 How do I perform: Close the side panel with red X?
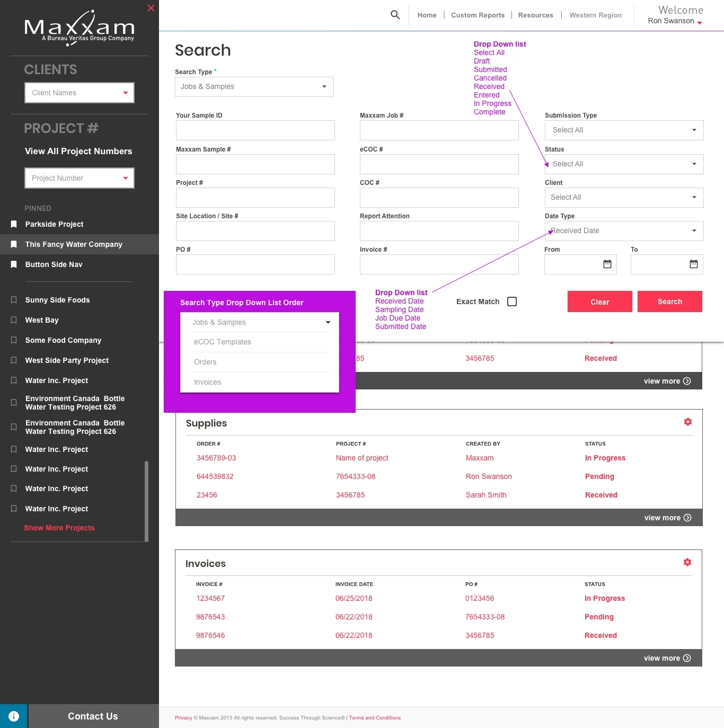tap(151, 8)
